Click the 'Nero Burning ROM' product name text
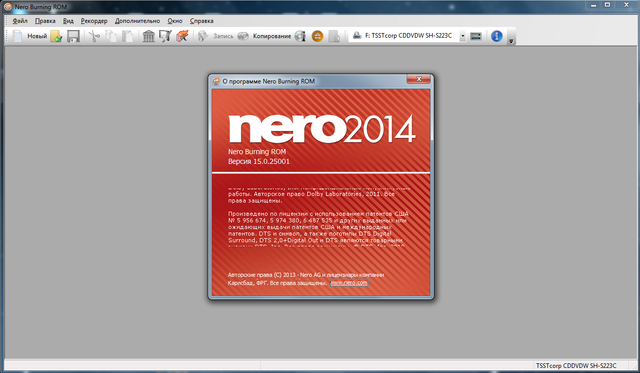Screen dimensions: 640x373 point(257,152)
